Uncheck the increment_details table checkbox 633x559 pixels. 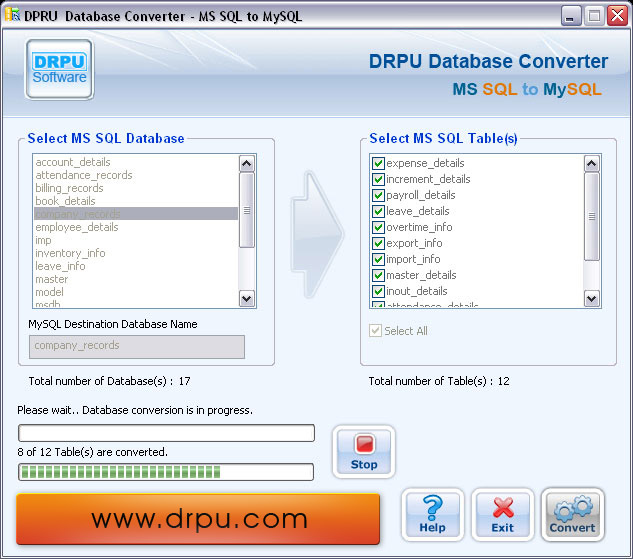tap(378, 179)
